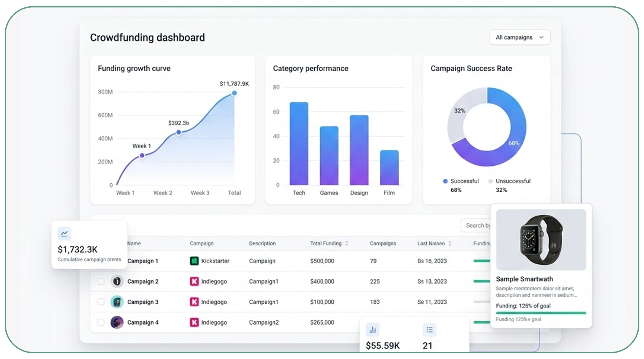This screenshot has height=359, width=644.
Task: Click the Campaign 3 avatar
Action: click(x=117, y=302)
